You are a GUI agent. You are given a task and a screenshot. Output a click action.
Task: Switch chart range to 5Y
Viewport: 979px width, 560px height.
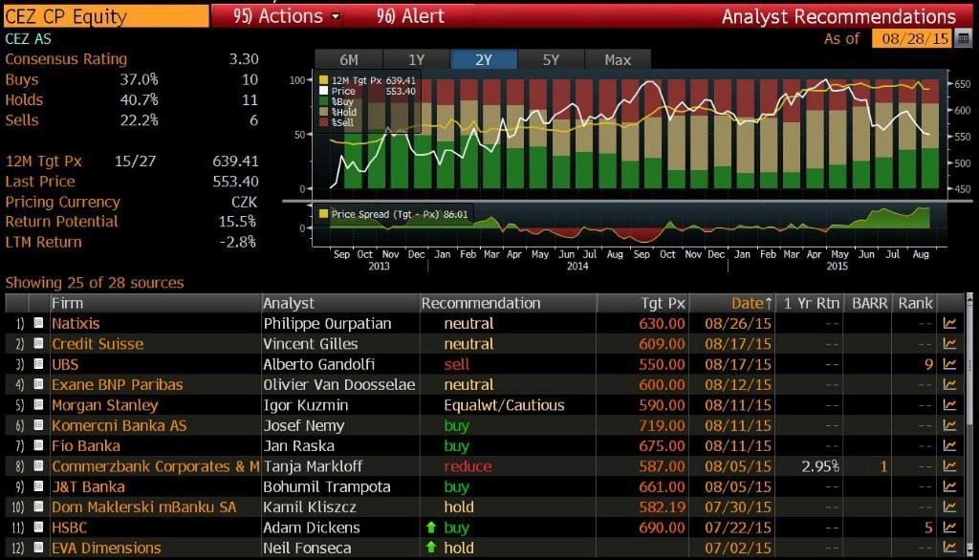pyautogui.click(x=552, y=60)
